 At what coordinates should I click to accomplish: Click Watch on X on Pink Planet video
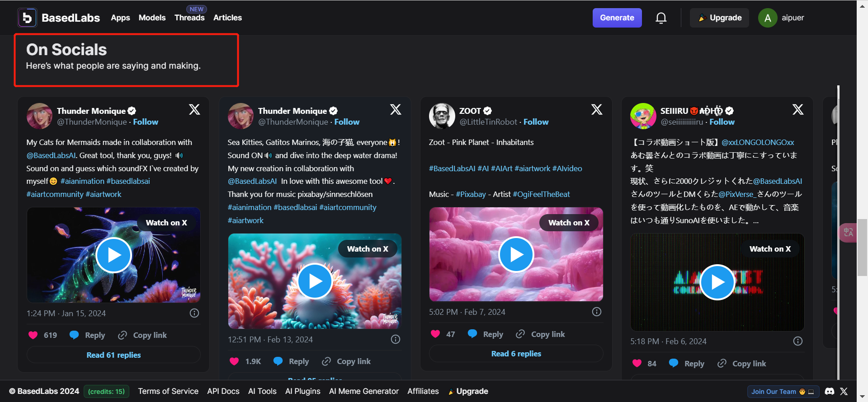(569, 223)
